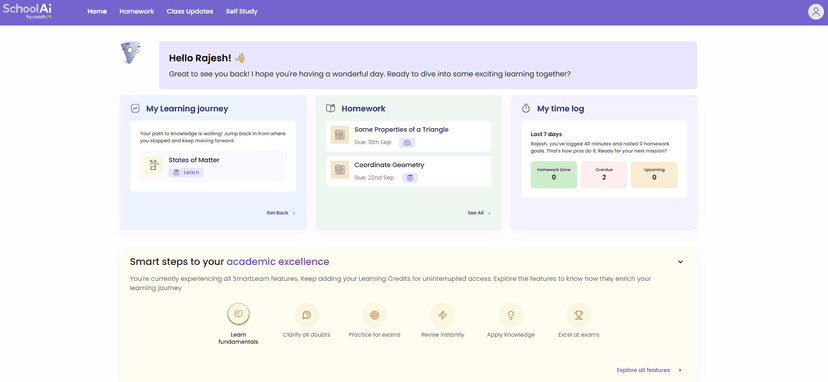Click the Due: 18th Sep text

point(374,143)
